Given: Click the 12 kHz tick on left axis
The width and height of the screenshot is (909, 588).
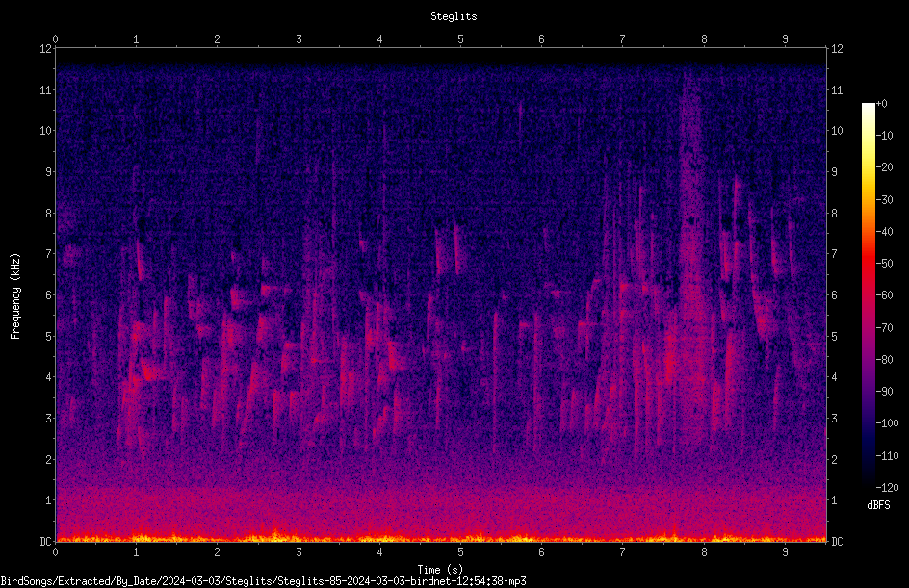Looking at the screenshot, I should (x=45, y=49).
